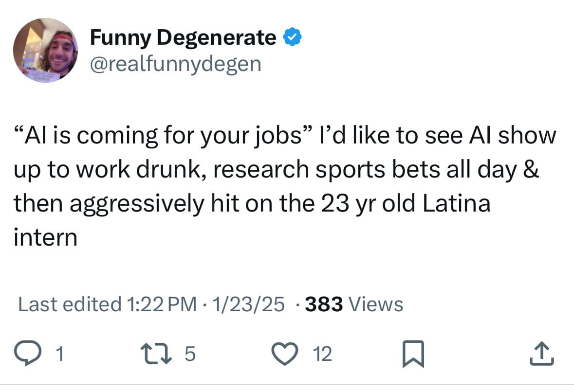Expand views details via 383 Views
The width and height of the screenshot is (574, 392).
353,304
